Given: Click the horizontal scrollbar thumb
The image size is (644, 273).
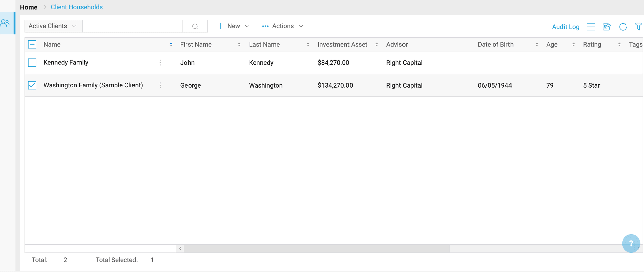Looking at the screenshot, I should tap(317, 248).
